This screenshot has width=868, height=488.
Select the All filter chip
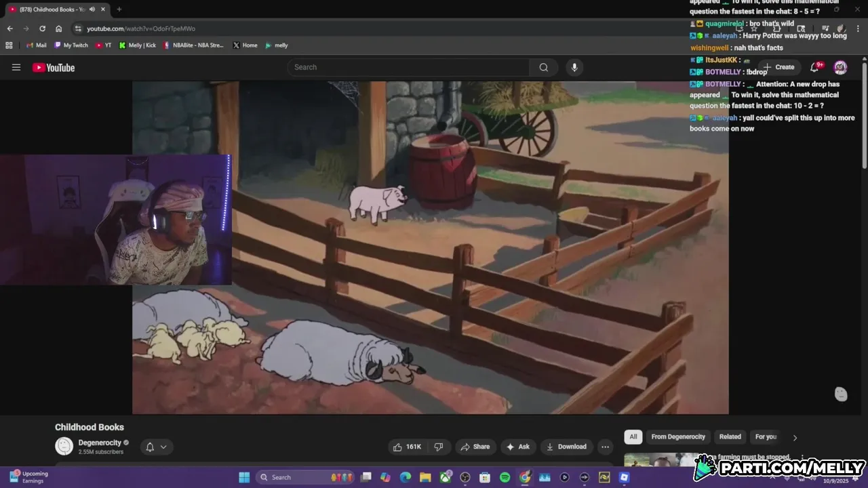click(633, 436)
